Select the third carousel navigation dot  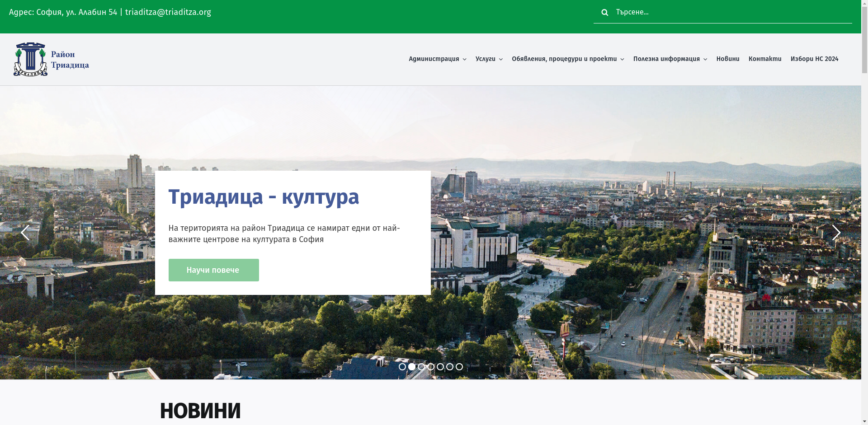421,367
